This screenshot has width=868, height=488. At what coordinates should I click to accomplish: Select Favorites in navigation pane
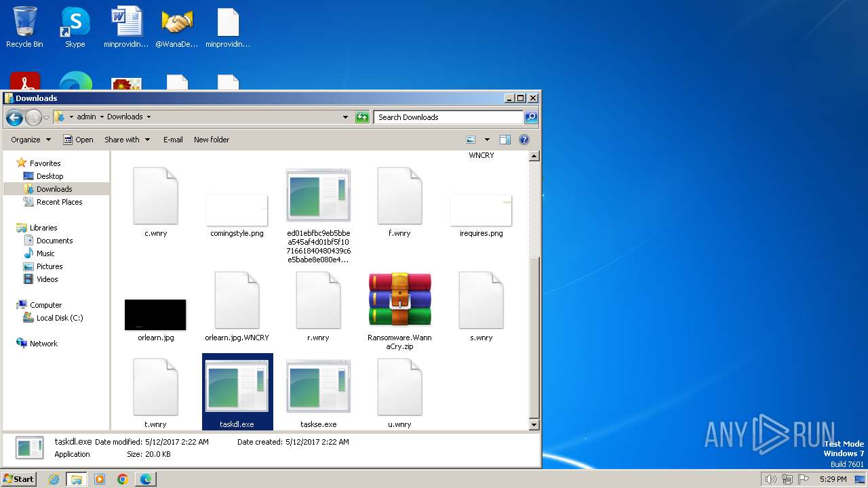click(45, 163)
